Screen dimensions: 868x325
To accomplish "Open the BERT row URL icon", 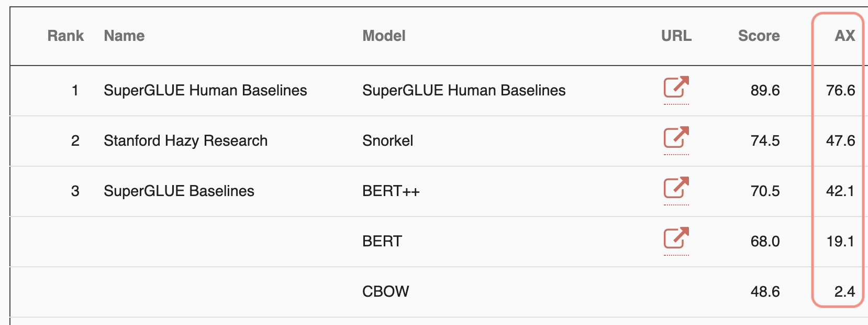I will coord(676,239).
